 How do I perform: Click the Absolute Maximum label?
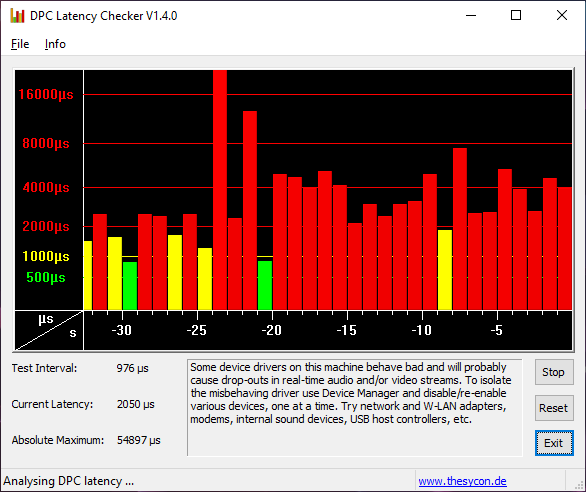[x=58, y=440]
